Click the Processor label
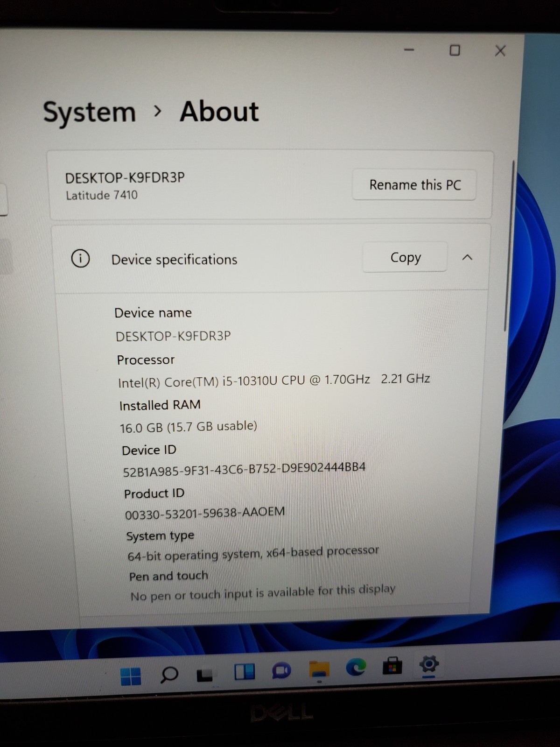 click(146, 360)
